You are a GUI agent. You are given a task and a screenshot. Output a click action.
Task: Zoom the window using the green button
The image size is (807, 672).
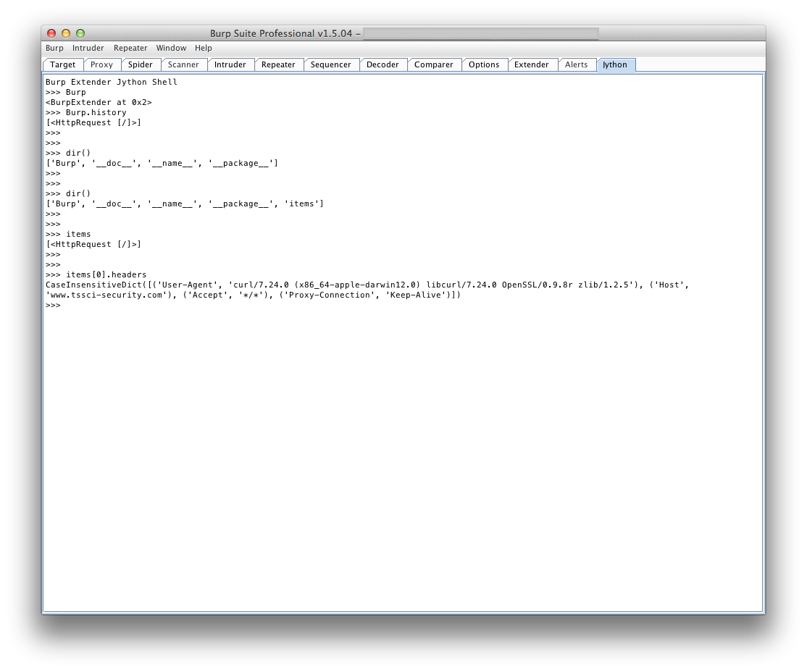click(80, 33)
